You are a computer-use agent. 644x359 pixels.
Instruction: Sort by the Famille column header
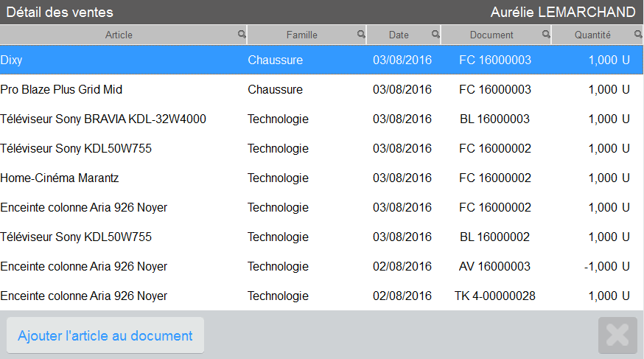302,35
